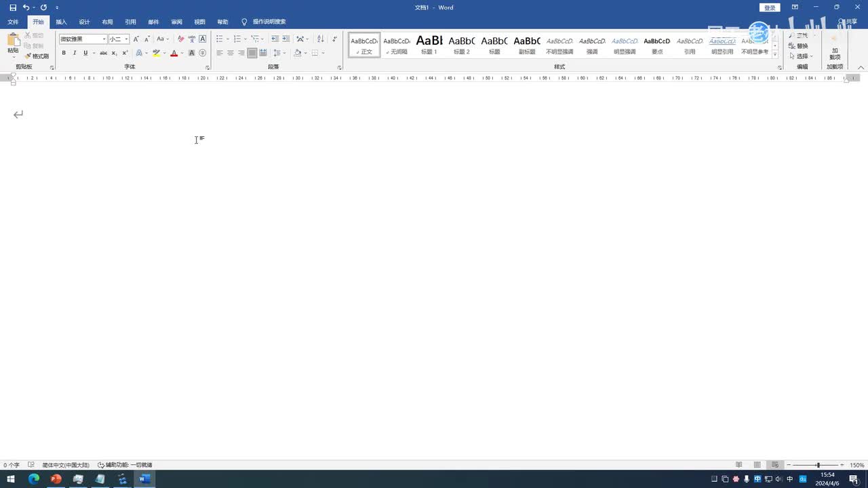Click the language indicator 简体中文(中国大陆)
The width and height of the screenshot is (868, 488).
pyautogui.click(x=65, y=465)
